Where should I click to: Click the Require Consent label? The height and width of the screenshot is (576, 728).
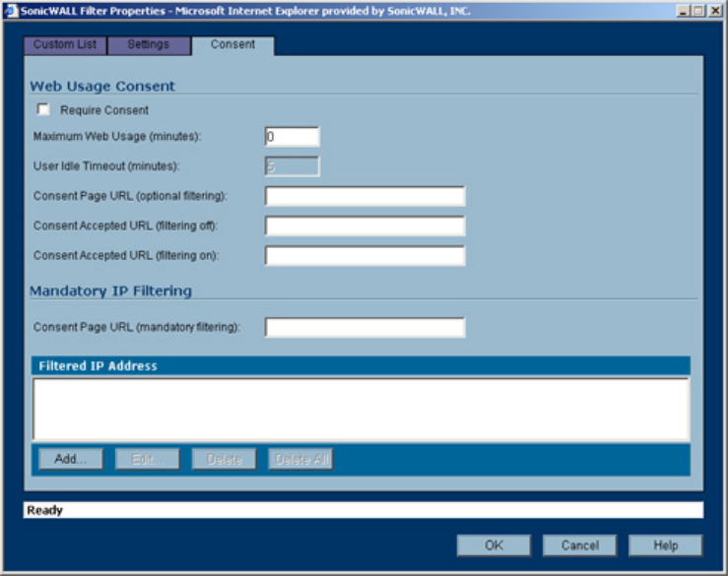104,110
